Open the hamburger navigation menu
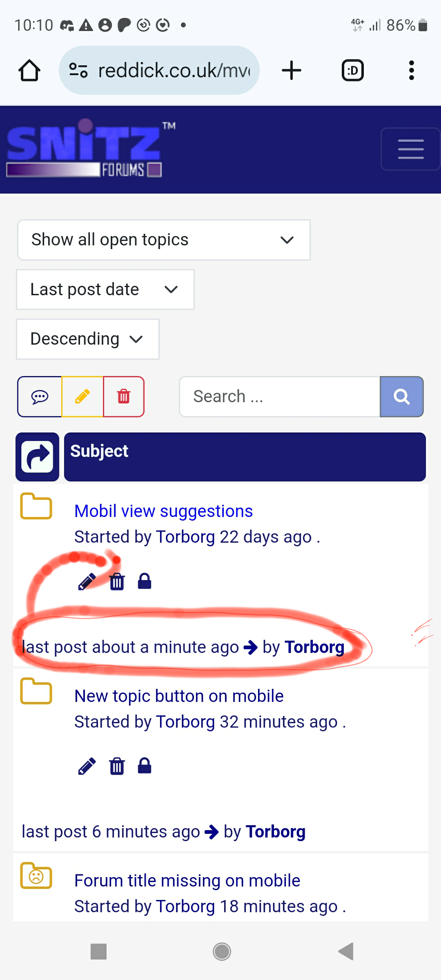Viewport: 441px width, 980px height. tap(410, 149)
